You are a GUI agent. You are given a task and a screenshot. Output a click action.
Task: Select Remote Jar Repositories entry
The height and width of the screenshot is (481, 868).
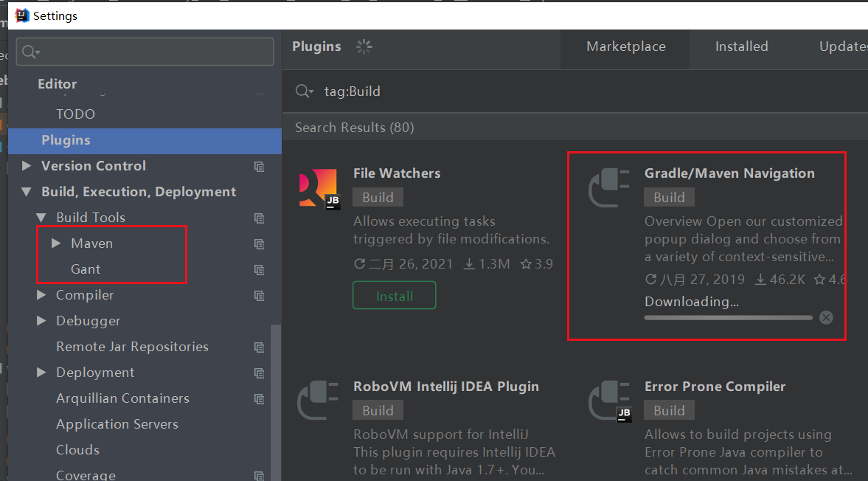(x=132, y=347)
